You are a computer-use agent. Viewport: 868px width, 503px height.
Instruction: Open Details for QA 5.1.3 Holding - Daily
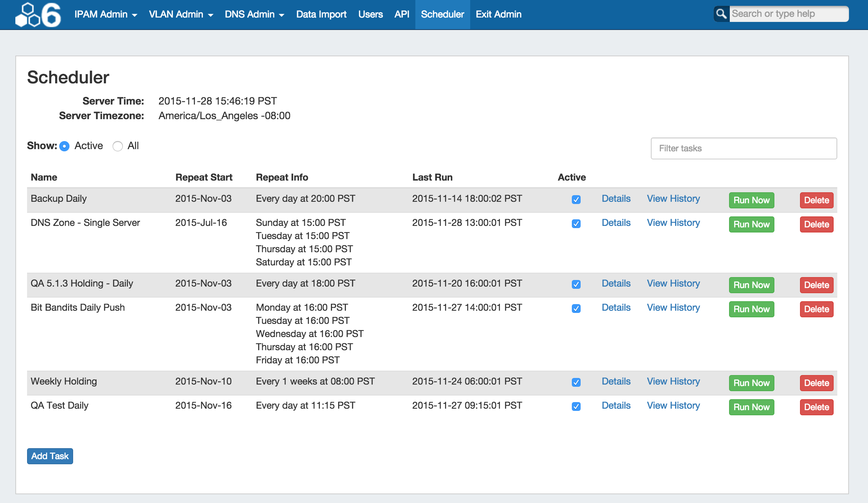(616, 283)
